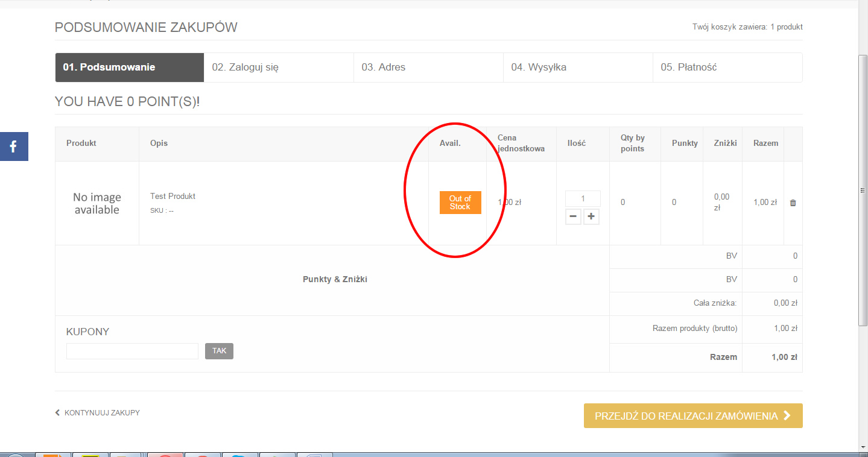
Task: Click the Test Produkt name link
Action: (173, 196)
